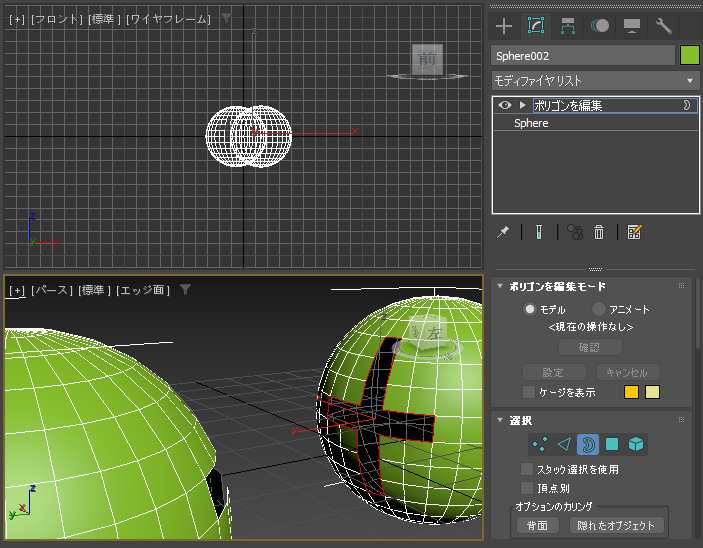Select the Sphere entry in modifier stack
The height and width of the screenshot is (548, 703).
coord(595,123)
